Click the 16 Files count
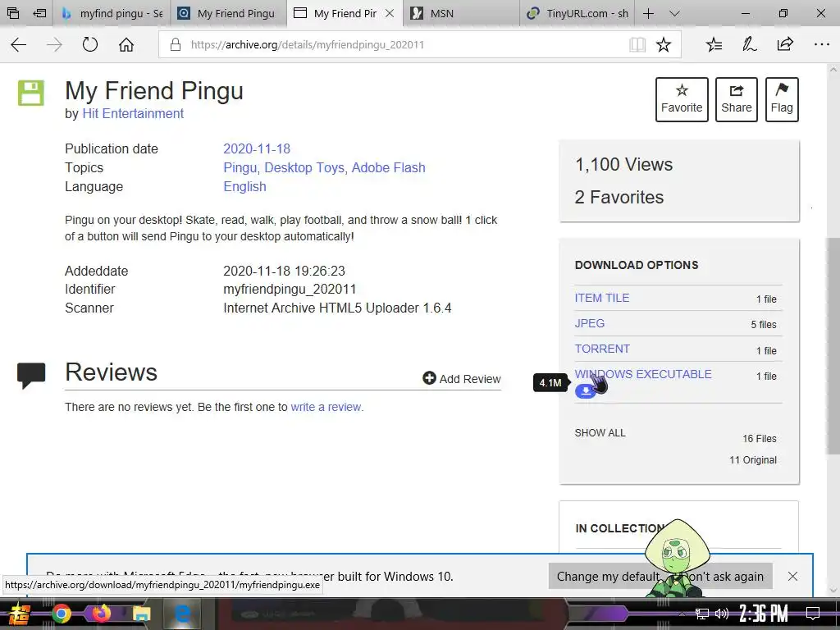Viewport: 840px width, 630px height. (759, 439)
